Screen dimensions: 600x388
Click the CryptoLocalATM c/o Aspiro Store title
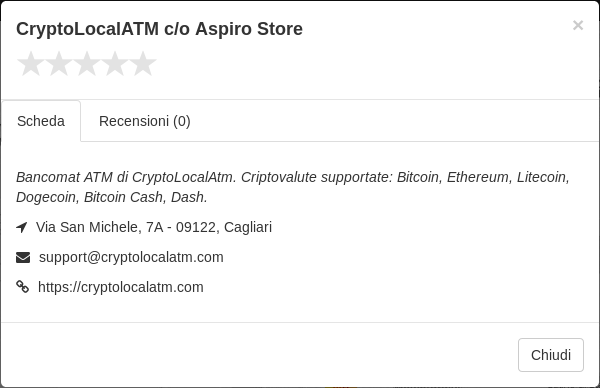click(x=159, y=29)
